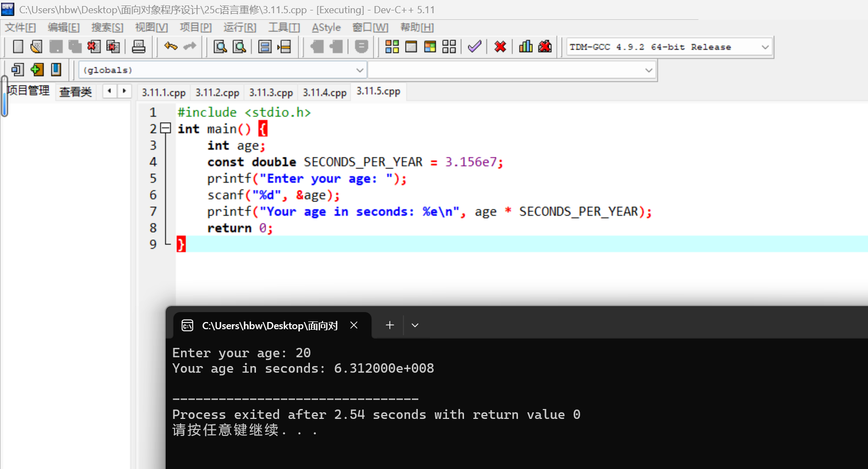Viewport: 868px width, 469px height.
Task: Click the left tab scroll arrow
Action: (110, 91)
